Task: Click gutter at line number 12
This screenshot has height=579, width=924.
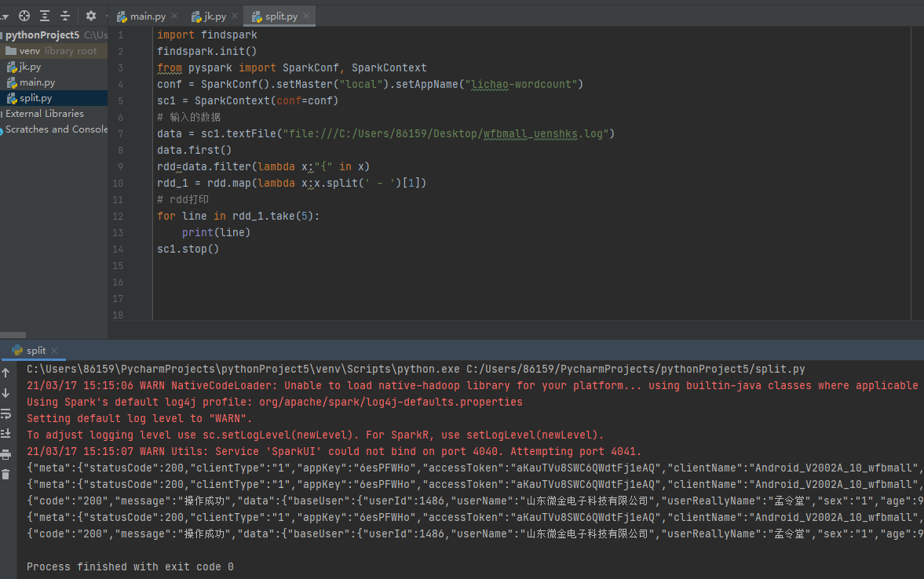Action: pos(118,217)
